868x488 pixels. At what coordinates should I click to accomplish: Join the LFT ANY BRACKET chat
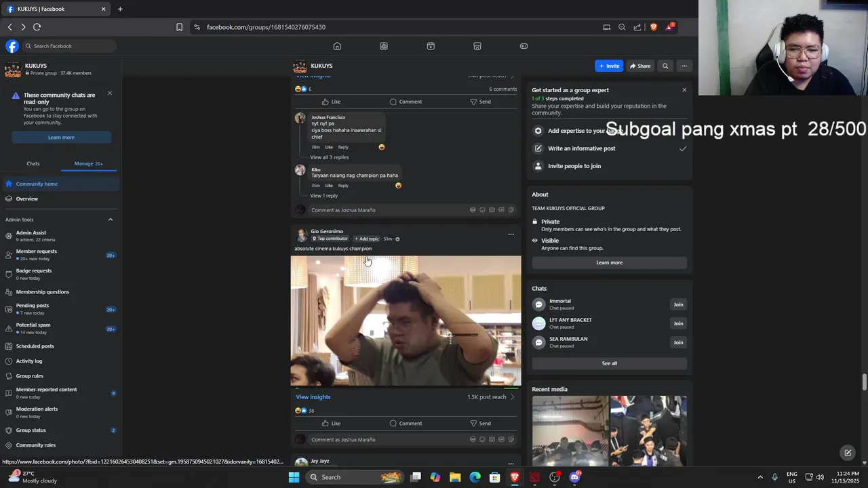pyautogui.click(x=678, y=323)
